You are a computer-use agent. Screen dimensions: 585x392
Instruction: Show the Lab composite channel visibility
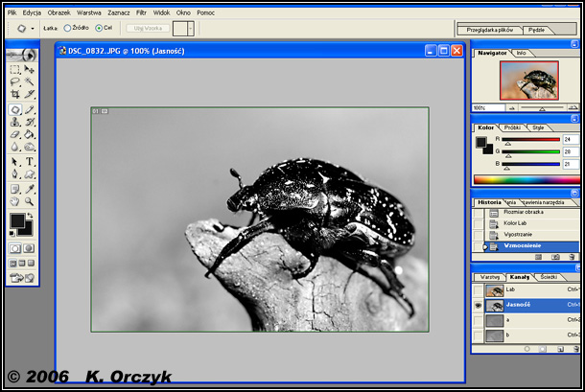pos(479,288)
